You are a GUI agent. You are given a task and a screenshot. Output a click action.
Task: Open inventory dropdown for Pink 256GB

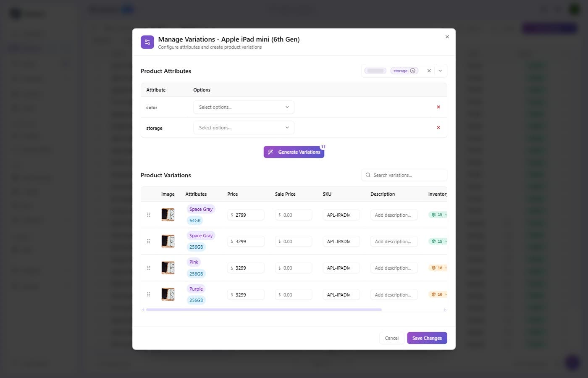pyautogui.click(x=438, y=268)
